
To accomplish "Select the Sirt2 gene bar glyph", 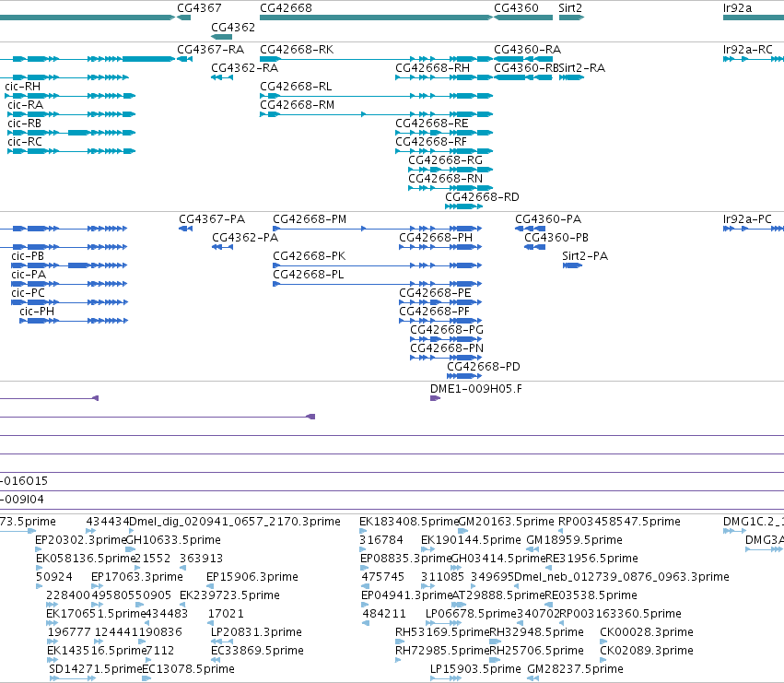I will tap(571, 18).
